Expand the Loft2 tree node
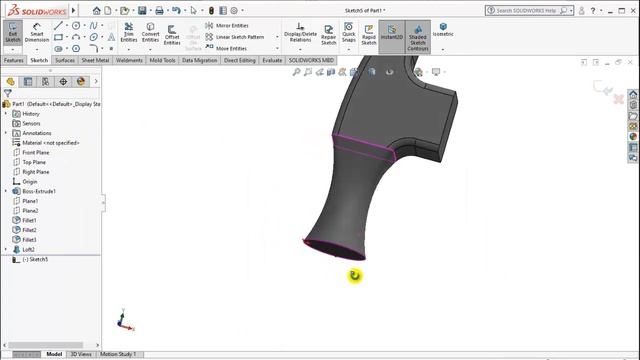Screen dimensions: 640x360 6,249
